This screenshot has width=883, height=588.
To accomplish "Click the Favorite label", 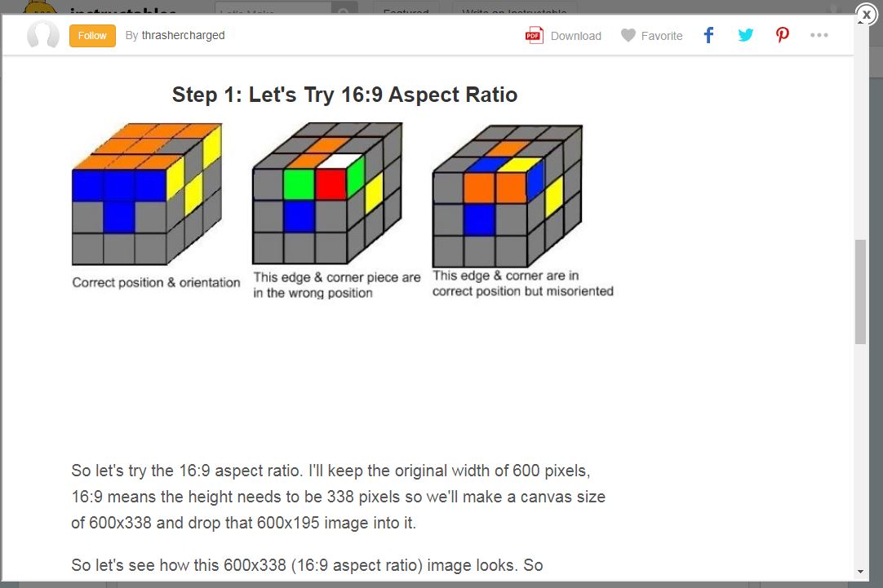I will pos(662,36).
